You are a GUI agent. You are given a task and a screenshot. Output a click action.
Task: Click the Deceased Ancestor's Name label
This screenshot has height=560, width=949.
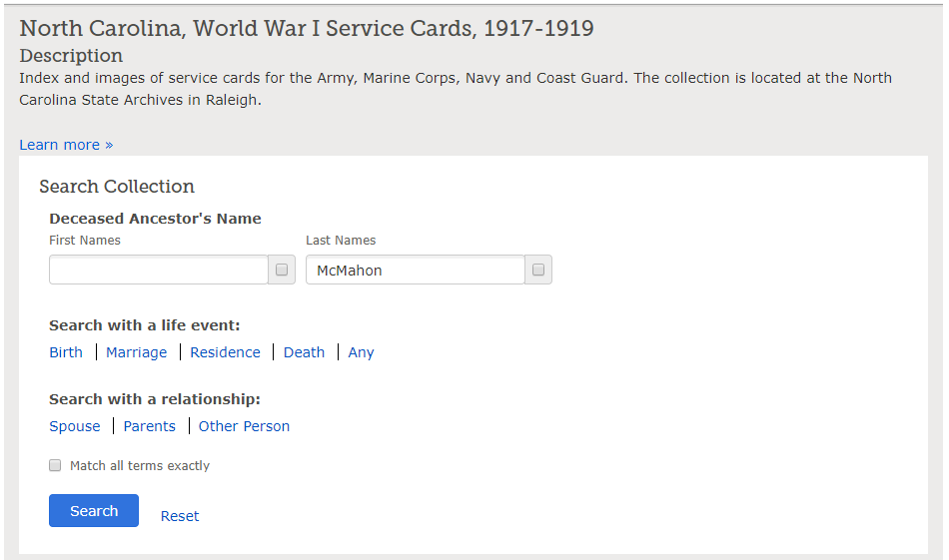(x=155, y=219)
